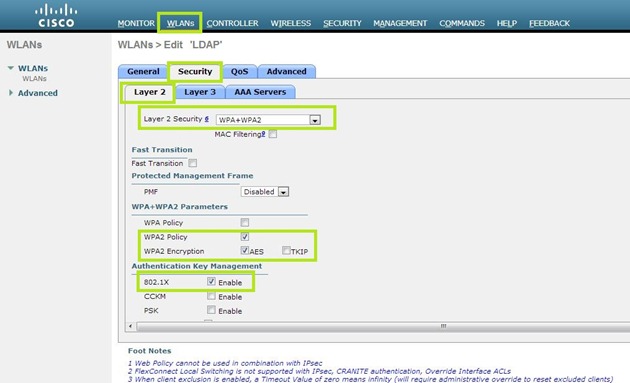Click the "Foot Notes" heading
Screen dimensions: 630x383
pos(149,351)
